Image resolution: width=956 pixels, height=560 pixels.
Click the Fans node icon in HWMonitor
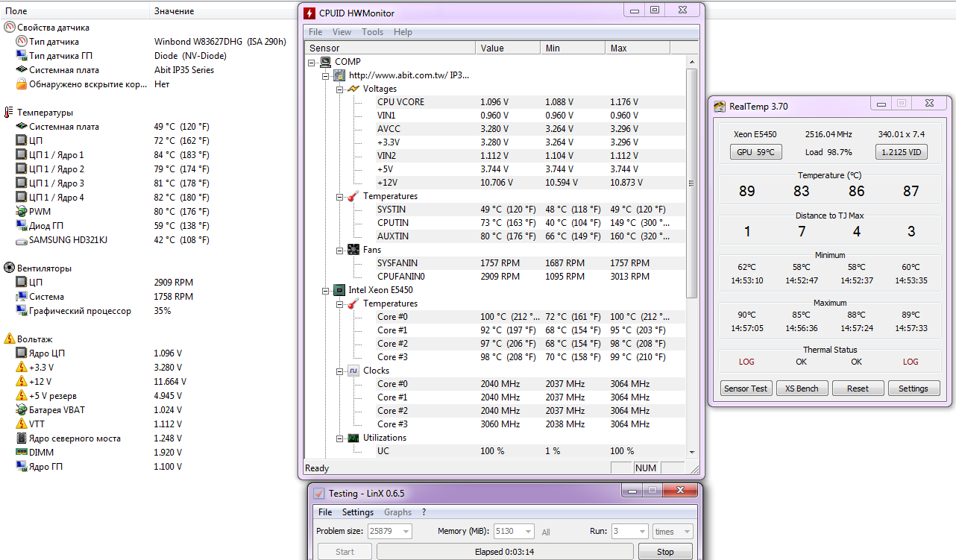(x=353, y=250)
